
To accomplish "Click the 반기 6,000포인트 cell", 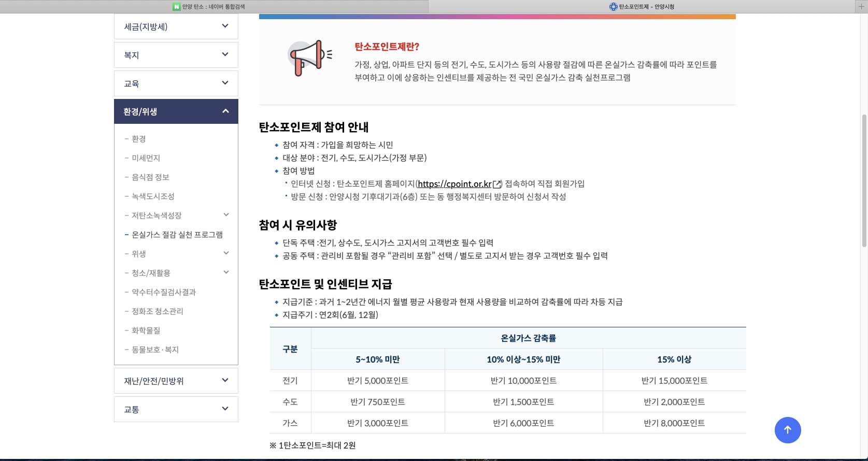I will [x=523, y=423].
